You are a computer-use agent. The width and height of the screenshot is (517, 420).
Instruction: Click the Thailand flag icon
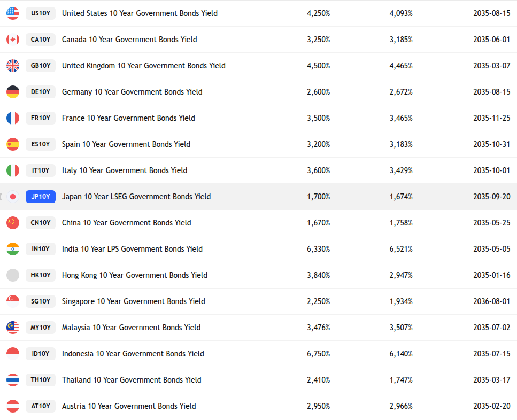[13, 380]
